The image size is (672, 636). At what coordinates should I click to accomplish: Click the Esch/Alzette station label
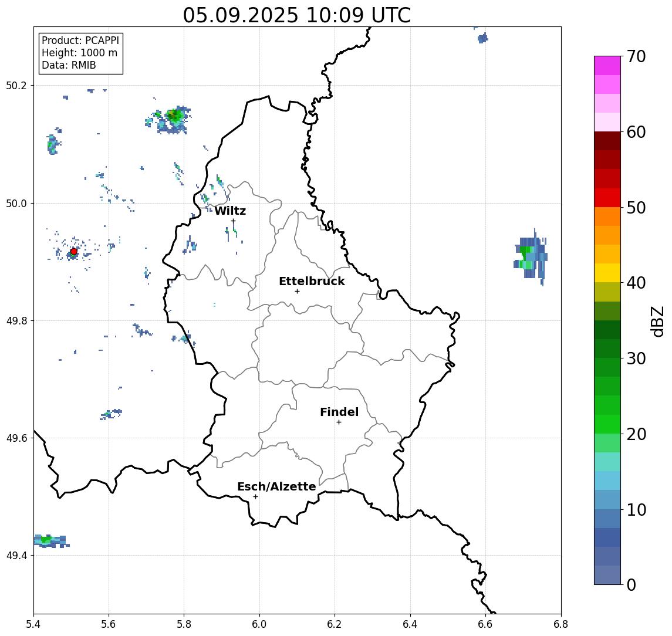pos(276,486)
